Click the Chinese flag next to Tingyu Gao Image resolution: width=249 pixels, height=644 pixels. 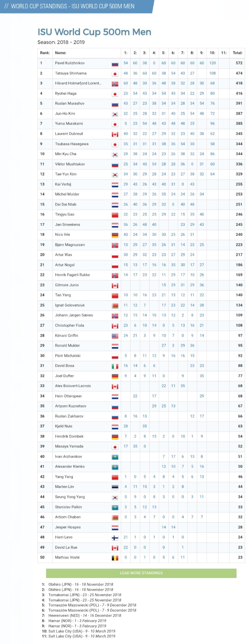point(115,215)
